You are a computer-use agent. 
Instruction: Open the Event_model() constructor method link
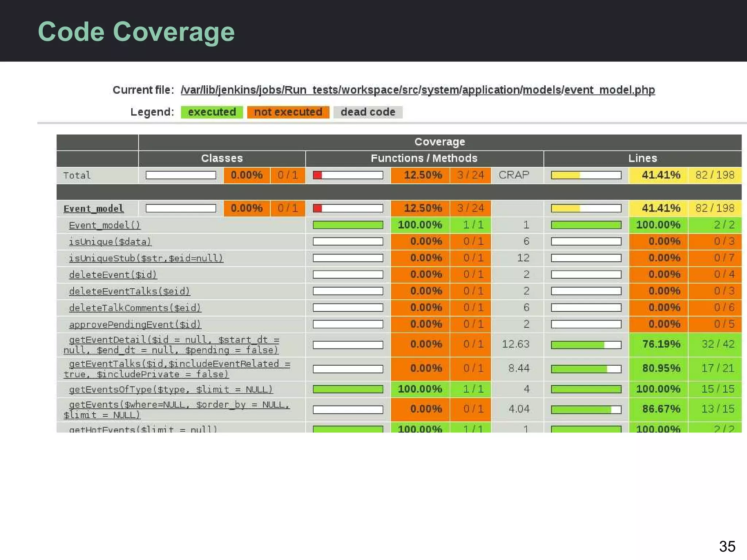105,225
